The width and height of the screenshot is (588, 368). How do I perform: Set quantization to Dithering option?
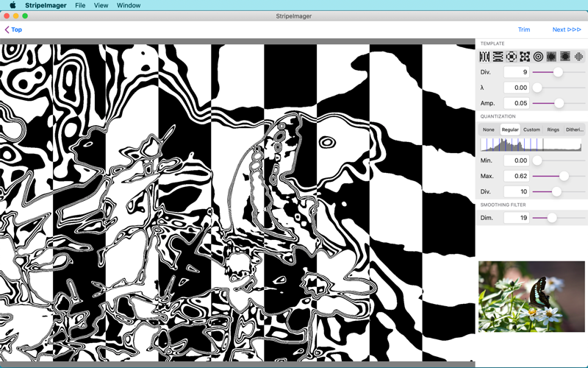(x=575, y=130)
